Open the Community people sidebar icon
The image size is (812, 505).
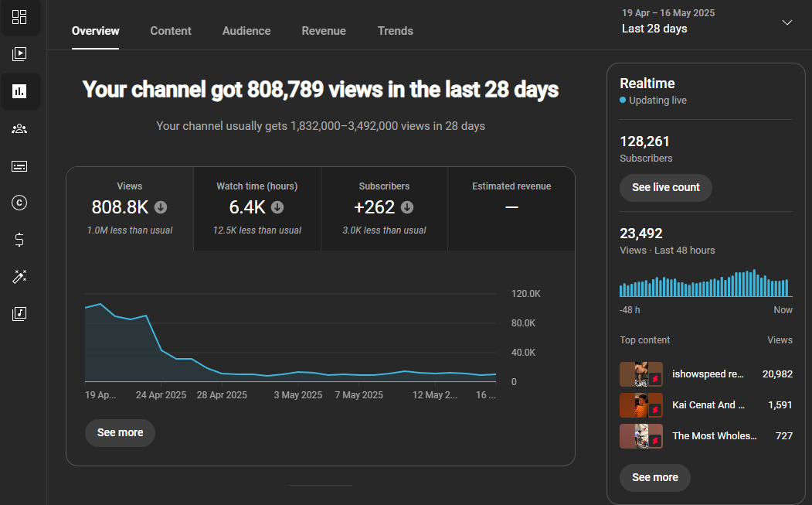pos(19,128)
